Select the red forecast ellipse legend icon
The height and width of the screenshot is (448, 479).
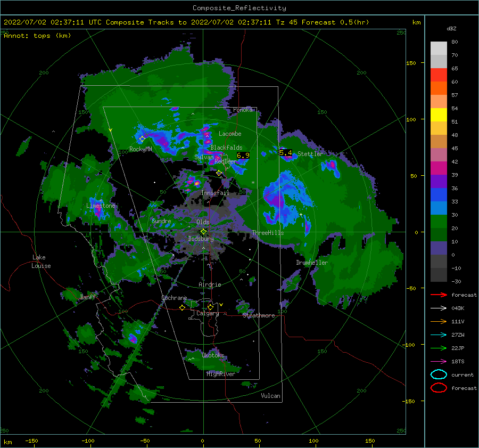439,388
